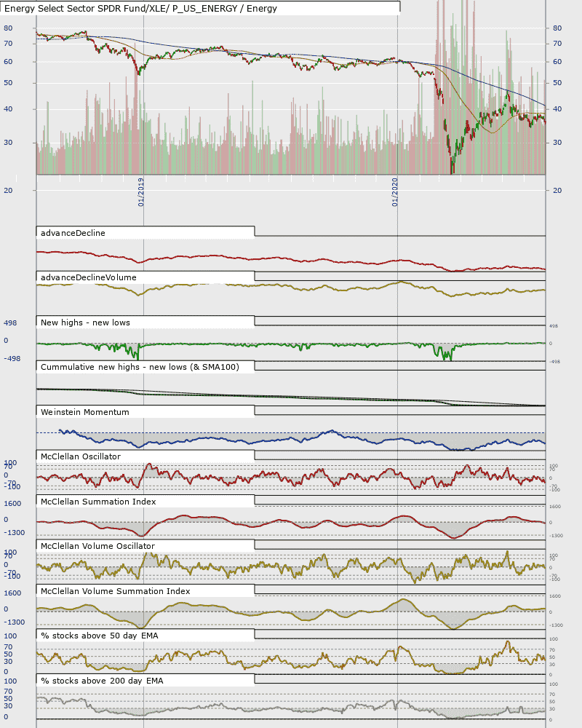Viewport: 582px width, 728px height.
Task: Click the 20 price label on the right axis
Action: click(557, 190)
